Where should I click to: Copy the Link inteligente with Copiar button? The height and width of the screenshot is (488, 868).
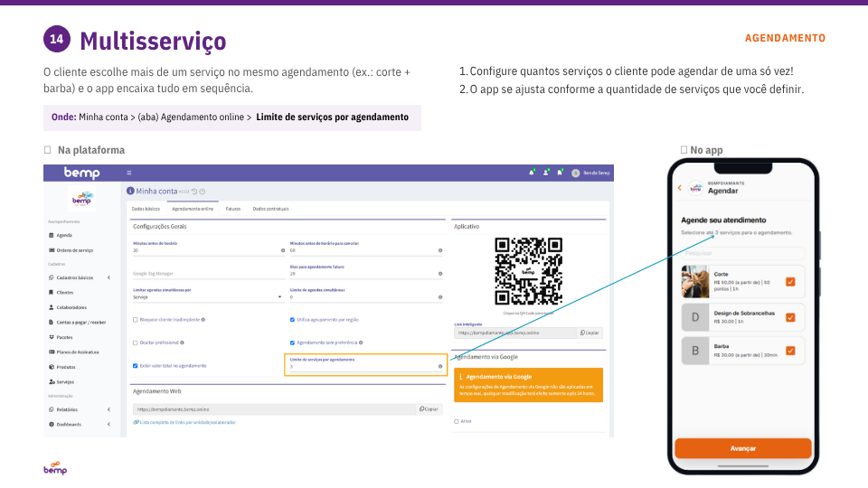click(590, 333)
